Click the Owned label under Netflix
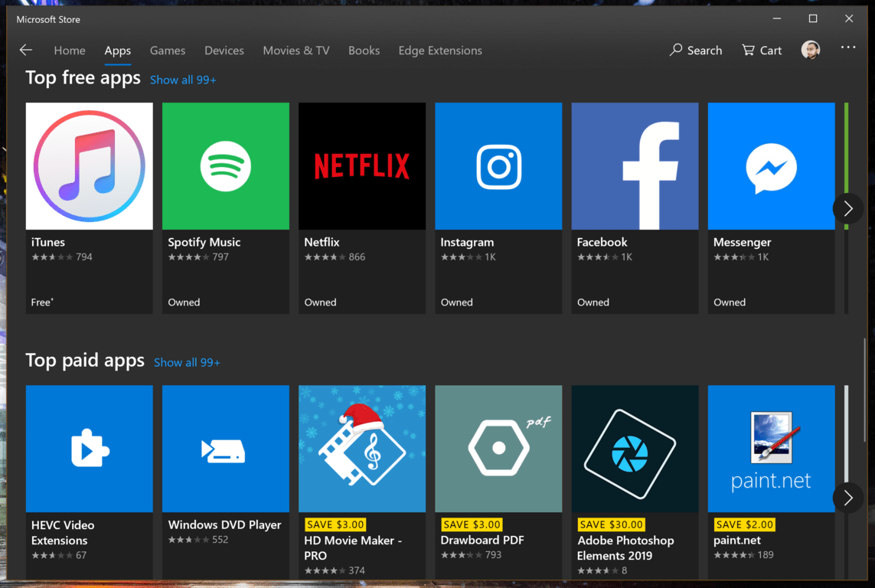The height and width of the screenshot is (588, 875). [320, 302]
